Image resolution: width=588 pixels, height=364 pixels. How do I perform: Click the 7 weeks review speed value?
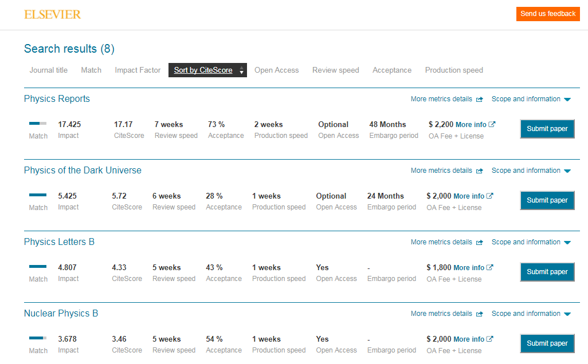168,124
